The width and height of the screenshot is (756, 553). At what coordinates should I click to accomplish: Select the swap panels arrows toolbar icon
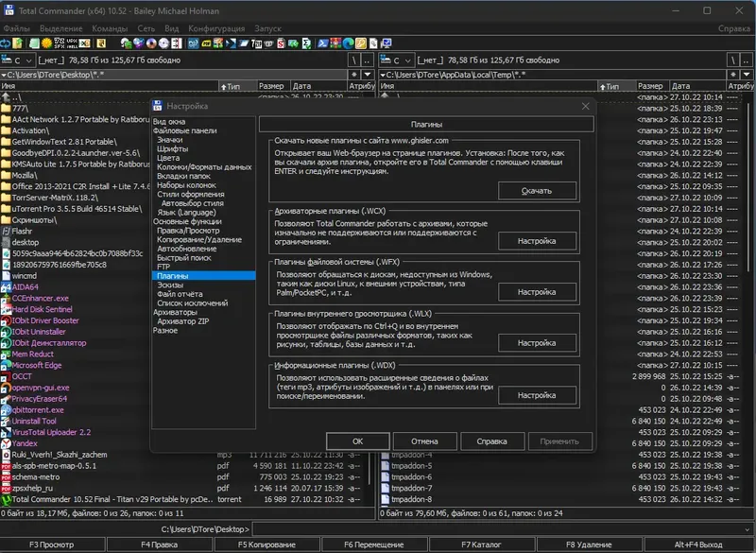click(x=7, y=45)
